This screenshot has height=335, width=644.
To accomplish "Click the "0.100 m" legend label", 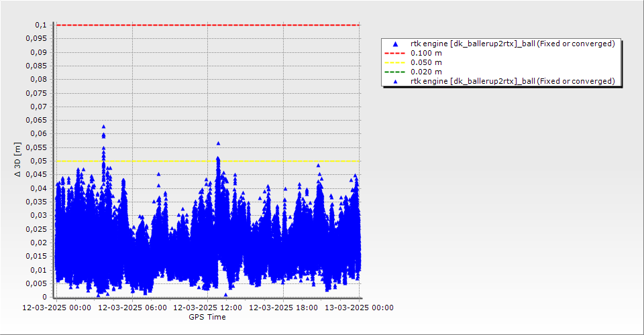I will click(426, 54).
